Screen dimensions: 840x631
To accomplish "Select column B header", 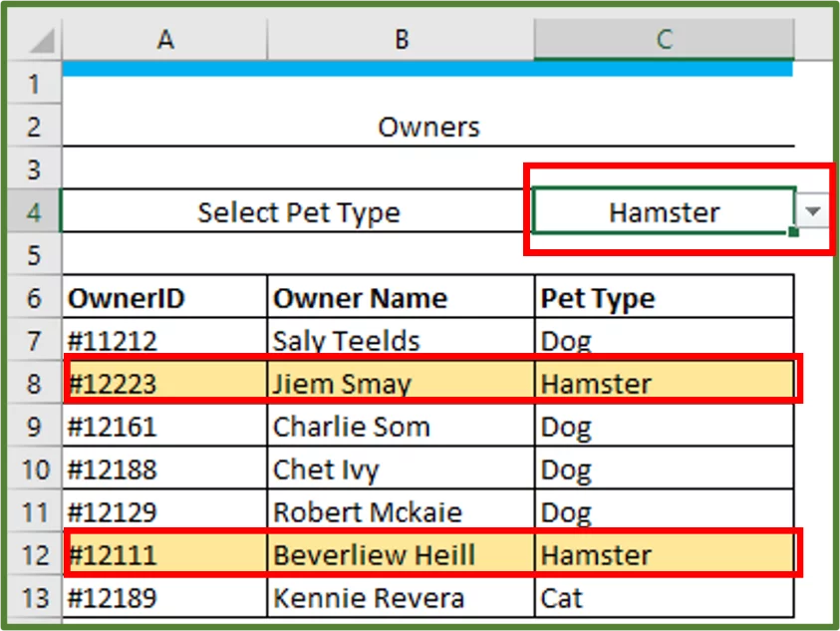I will (401, 40).
